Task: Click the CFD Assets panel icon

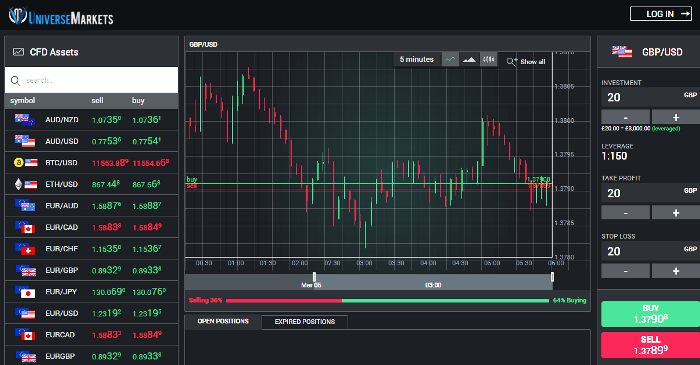Action: click(18, 52)
